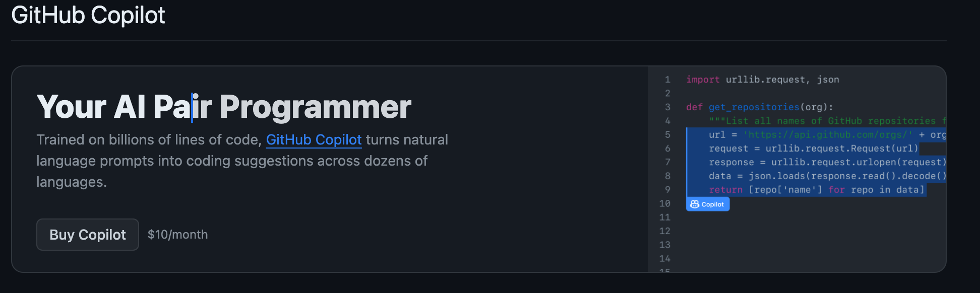The image size is (980, 293).
Task: Click the def get_repositories function line
Action: point(759,107)
